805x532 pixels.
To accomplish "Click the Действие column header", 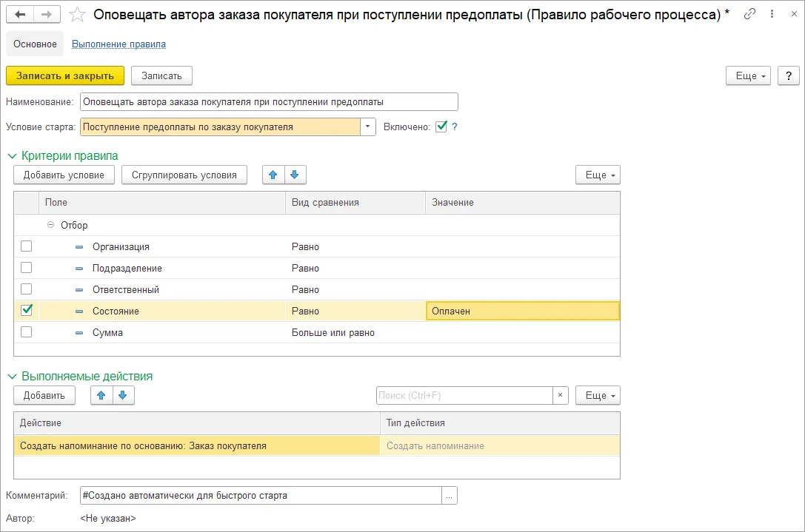I will tap(197, 423).
